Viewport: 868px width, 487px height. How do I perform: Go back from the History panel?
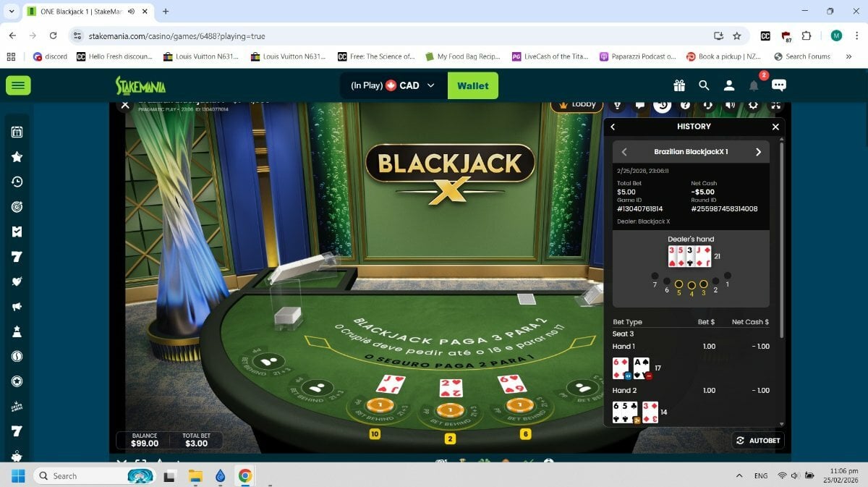[613, 127]
